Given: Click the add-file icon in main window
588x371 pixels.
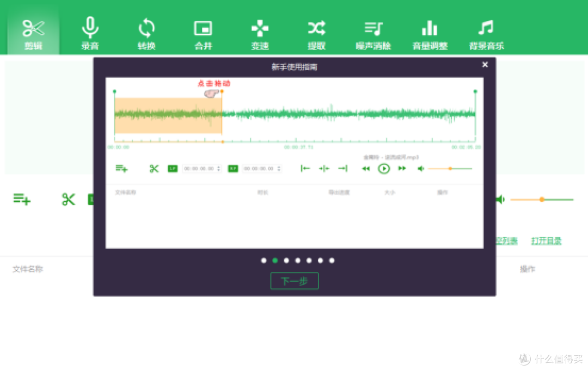Looking at the screenshot, I should pyautogui.click(x=22, y=199).
